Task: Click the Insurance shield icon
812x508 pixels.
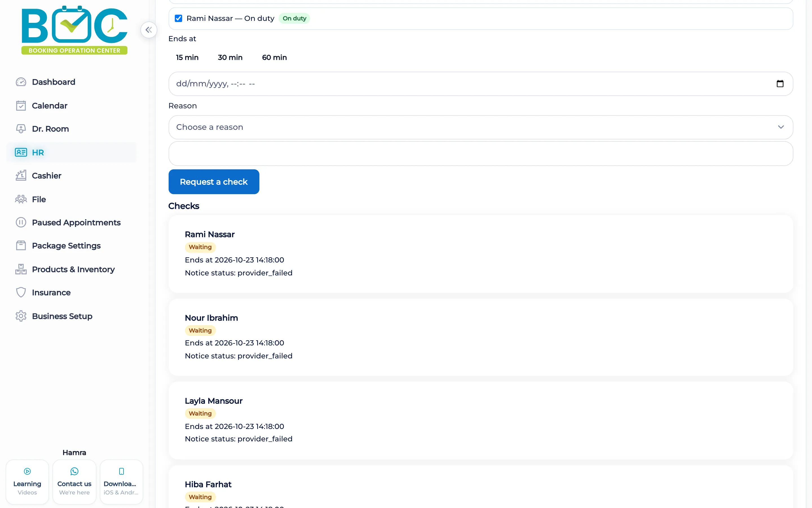Action: pos(21,292)
